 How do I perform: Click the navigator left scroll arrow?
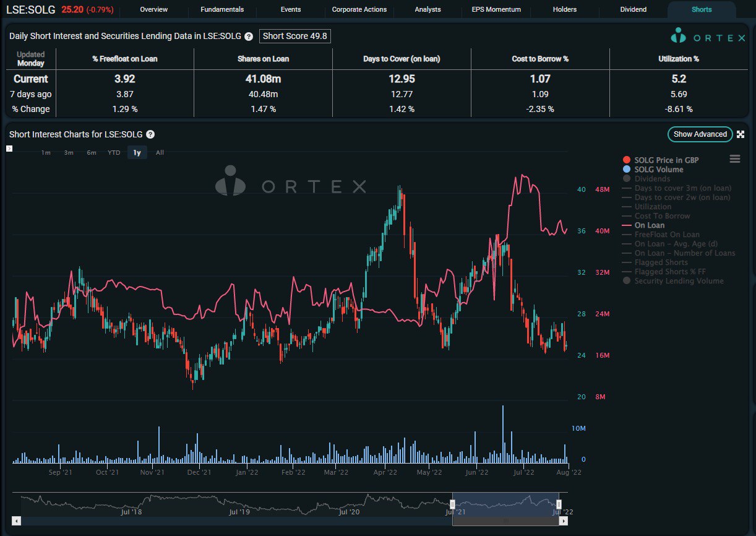[16, 521]
